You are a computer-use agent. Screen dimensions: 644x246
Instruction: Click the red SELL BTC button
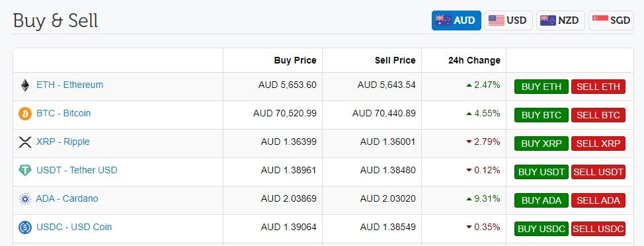(598, 115)
